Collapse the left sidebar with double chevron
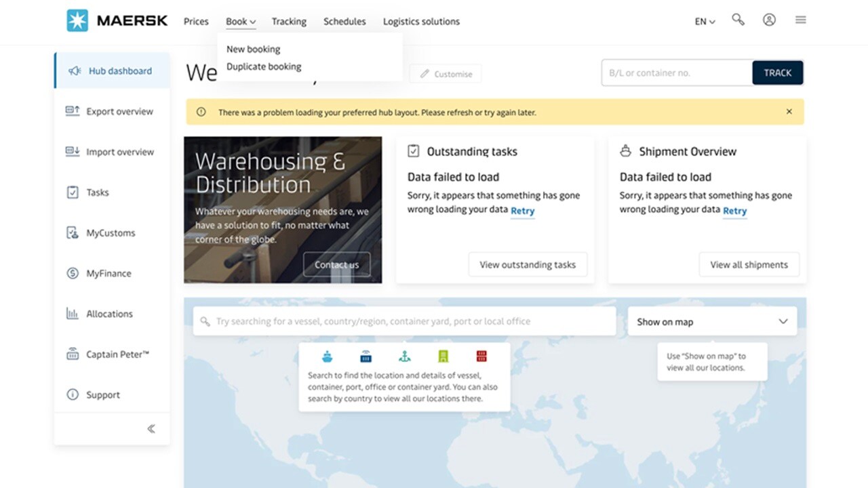The width and height of the screenshot is (868, 488). tap(151, 428)
